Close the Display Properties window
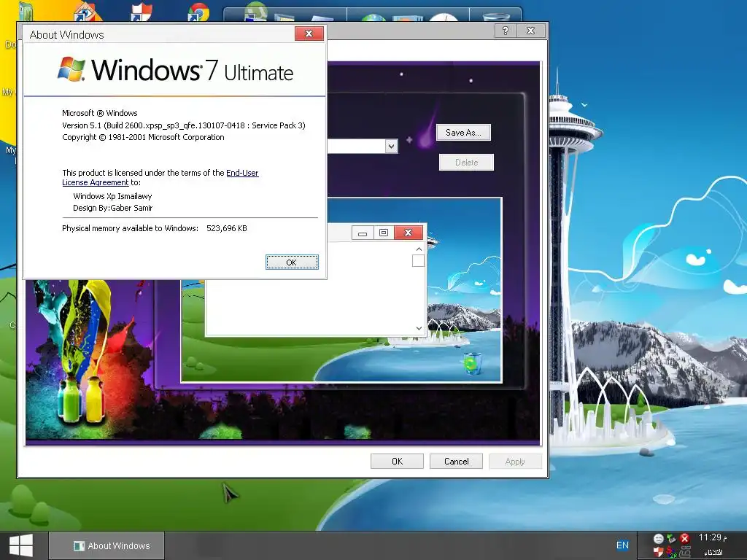The height and width of the screenshot is (560, 747). 530,31
